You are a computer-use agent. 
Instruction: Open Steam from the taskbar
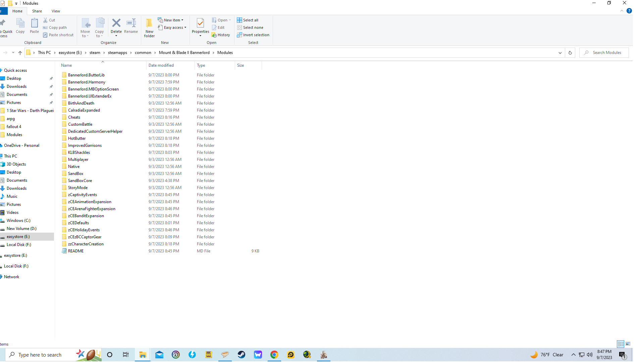click(x=241, y=354)
